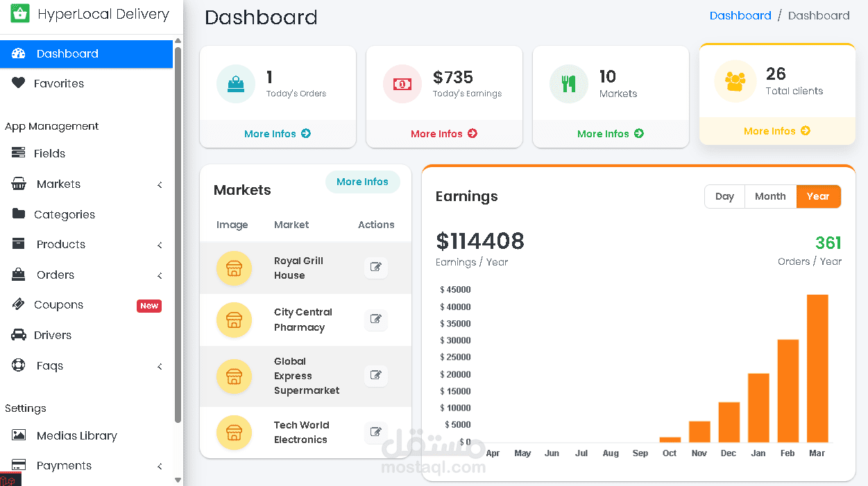Click the Royal Grill House store image
The image size is (868, 486).
(x=234, y=268)
